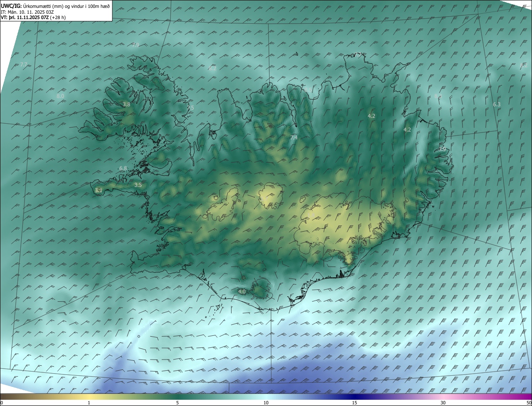
Task: Click the color scale tick label 30
Action: [x=443, y=403]
